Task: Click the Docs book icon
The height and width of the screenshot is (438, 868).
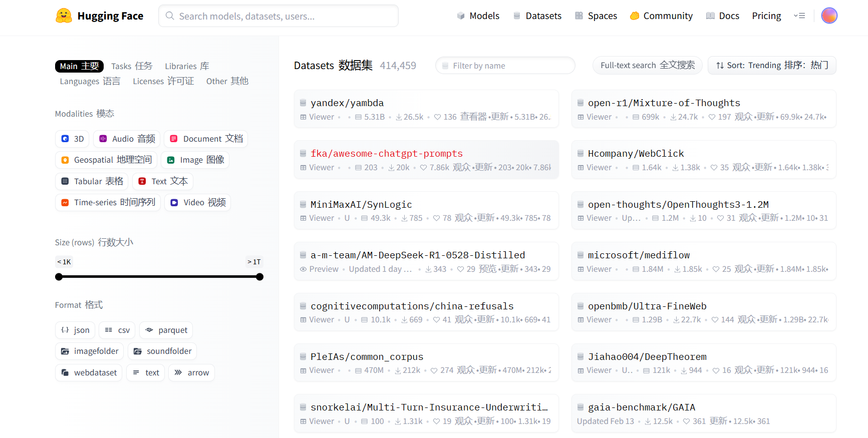Action: coord(710,16)
